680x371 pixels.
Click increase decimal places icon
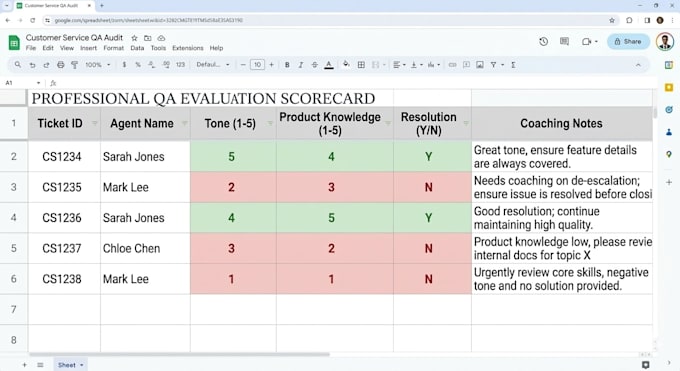(166, 65)
